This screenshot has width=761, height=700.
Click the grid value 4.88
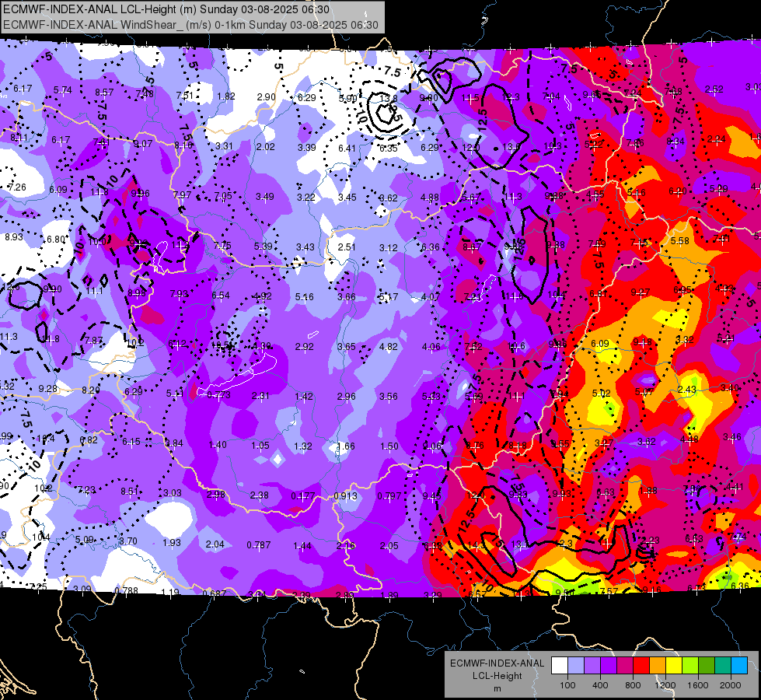(430, 198)
